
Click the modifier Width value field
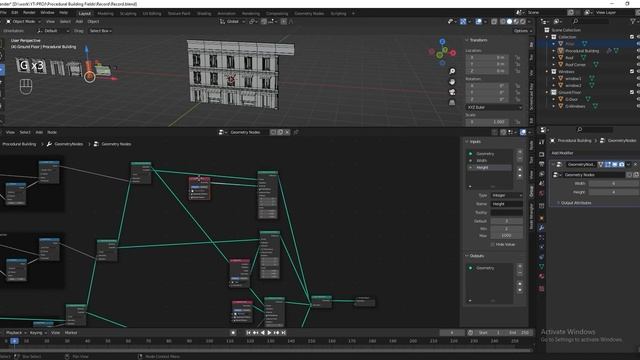[613, 184]
